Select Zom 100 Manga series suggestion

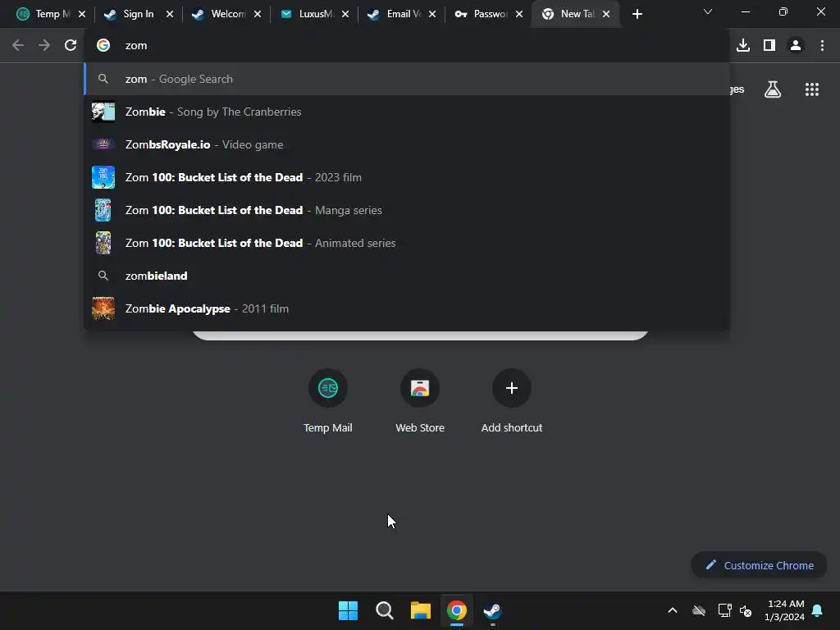click(407, 210)
